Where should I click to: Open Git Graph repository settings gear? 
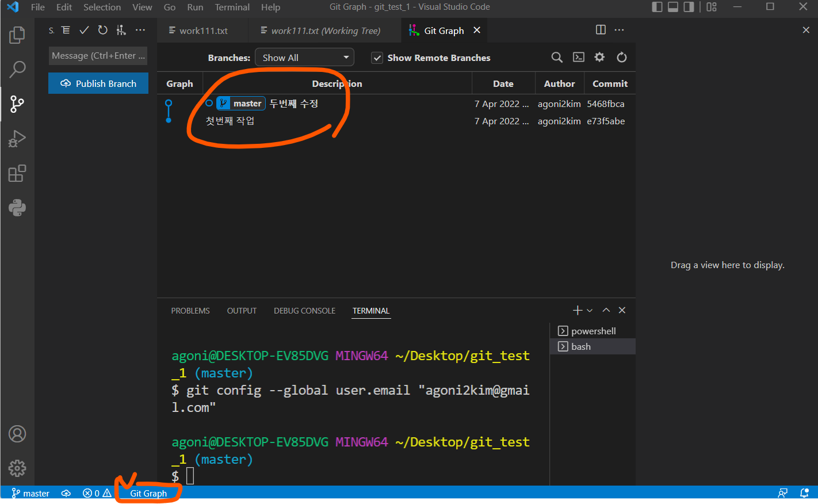[599, 57]
